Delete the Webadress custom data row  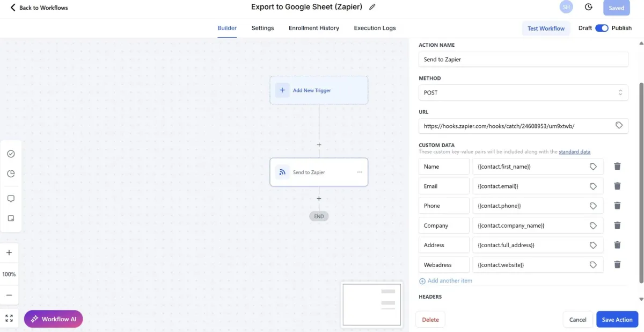point(617,264)
